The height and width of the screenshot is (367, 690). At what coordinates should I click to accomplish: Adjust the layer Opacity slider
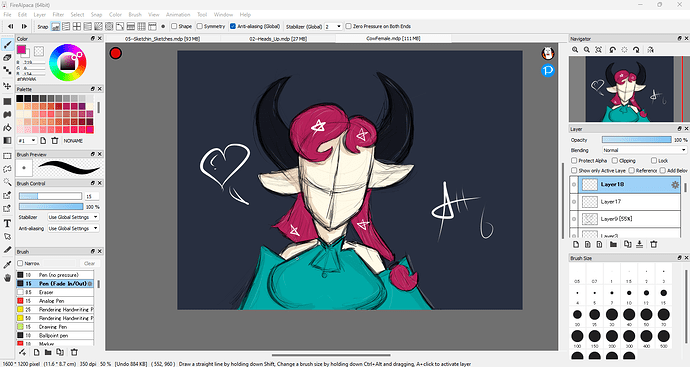click(x=636, y=139)
